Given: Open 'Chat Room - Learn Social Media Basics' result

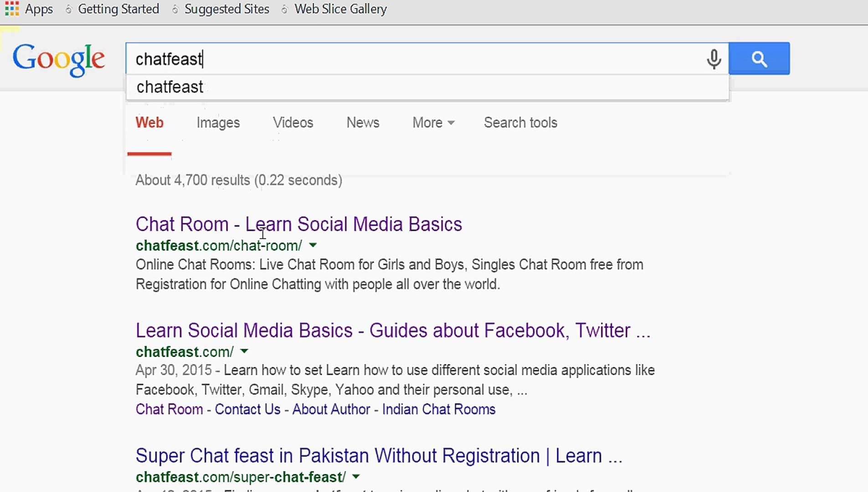Looking at the screenshot, I should (298, 224).
